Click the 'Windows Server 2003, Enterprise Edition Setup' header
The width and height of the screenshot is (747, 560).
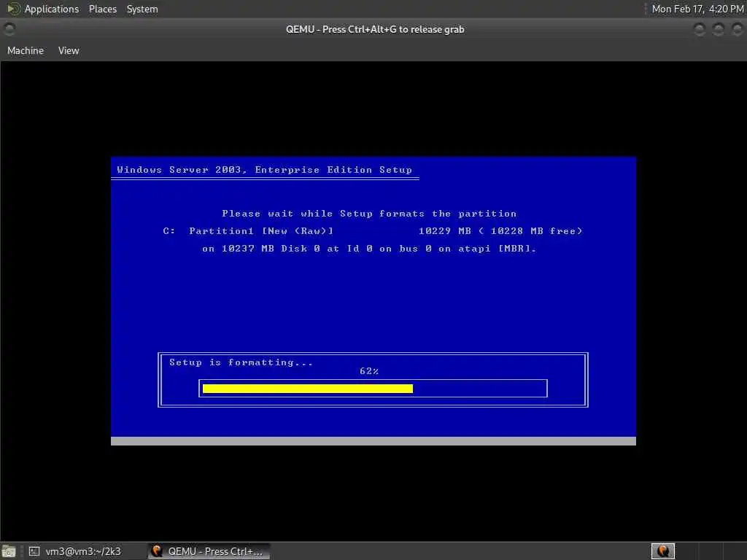tap(264, 170)
